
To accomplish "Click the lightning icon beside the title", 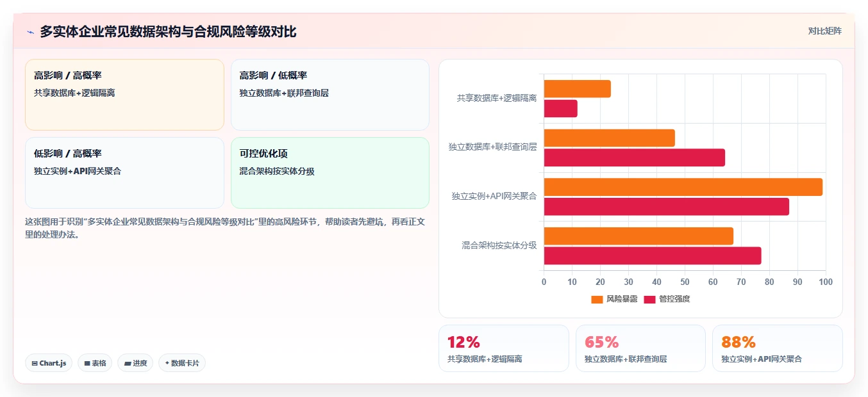I will click(30, 31).
